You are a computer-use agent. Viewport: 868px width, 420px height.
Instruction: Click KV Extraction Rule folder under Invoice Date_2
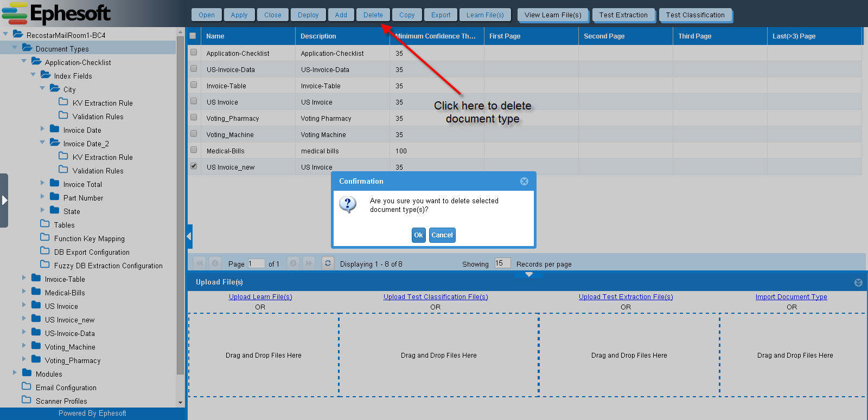pyautogui.click(x=63, y=157)
